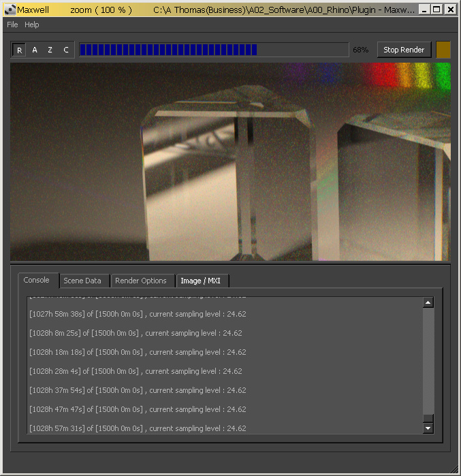Select the R render channel button
Image resolution: width=461 pixels, height=476 pixels.
coord(19,50)
